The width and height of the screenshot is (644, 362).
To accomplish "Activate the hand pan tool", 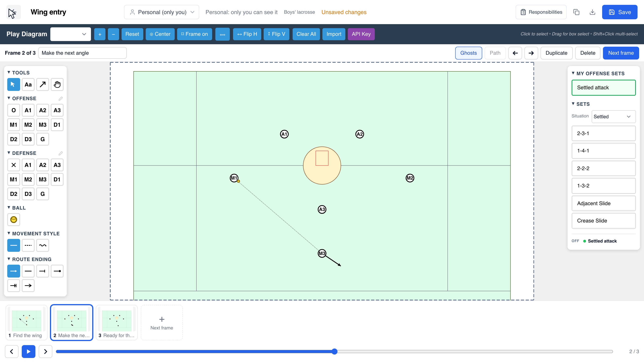I will tap(57, 84).
